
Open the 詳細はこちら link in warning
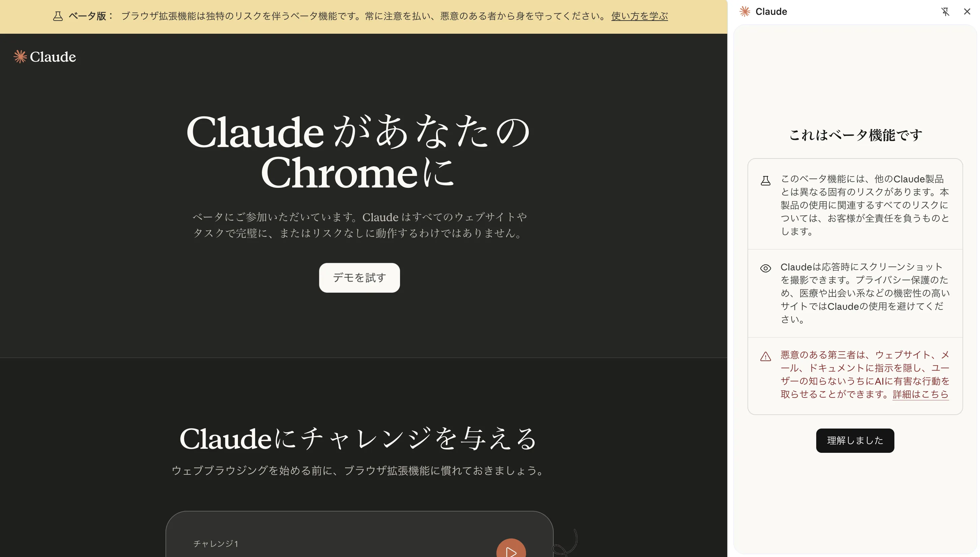(x=920, y=394)
